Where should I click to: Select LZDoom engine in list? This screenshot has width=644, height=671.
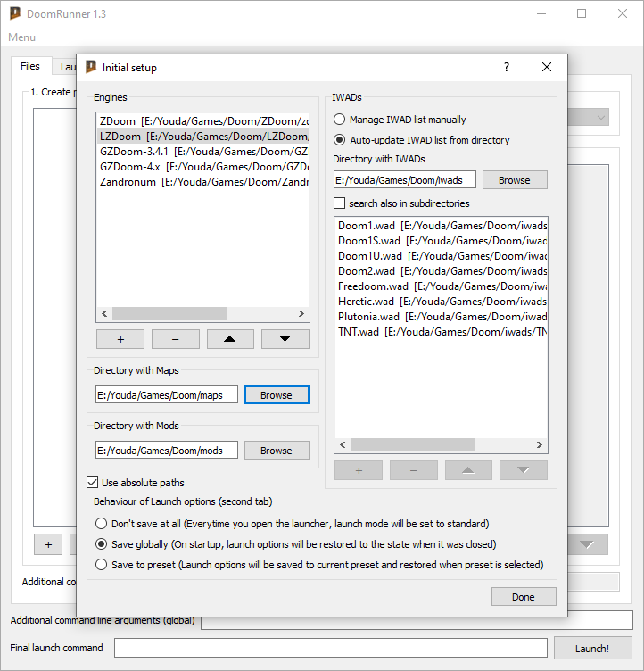pos(202,137)
